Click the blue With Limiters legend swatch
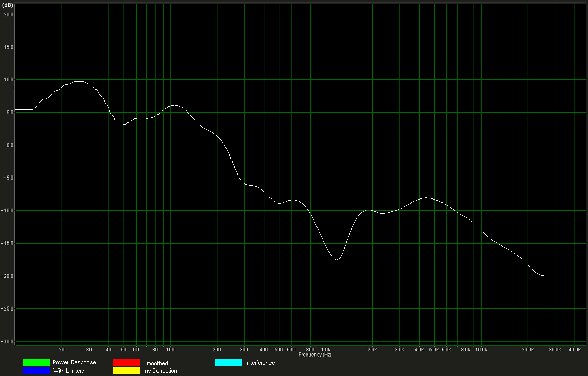Viewport: 588px width, 376px height. point(36,371)
